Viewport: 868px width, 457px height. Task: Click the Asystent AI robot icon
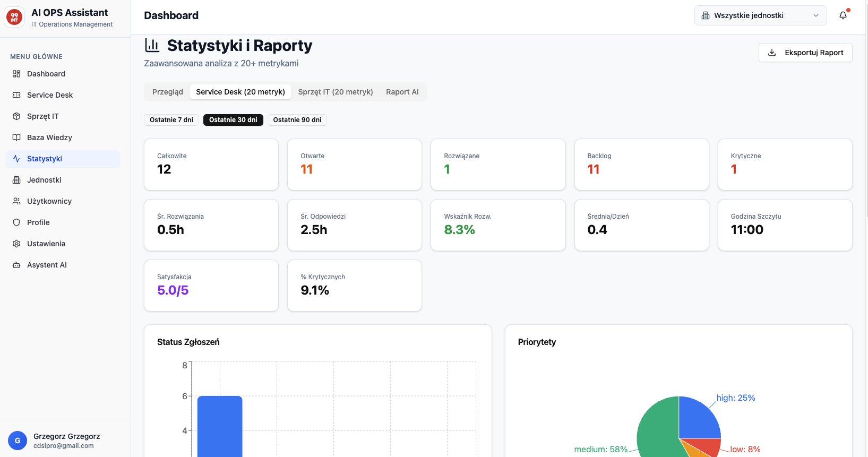(16, 265)
